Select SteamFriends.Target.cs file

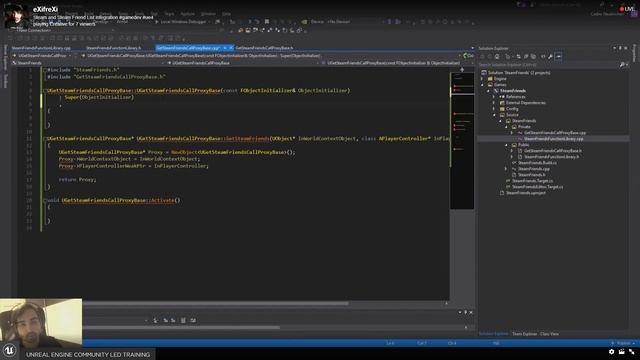pos(532,181)
